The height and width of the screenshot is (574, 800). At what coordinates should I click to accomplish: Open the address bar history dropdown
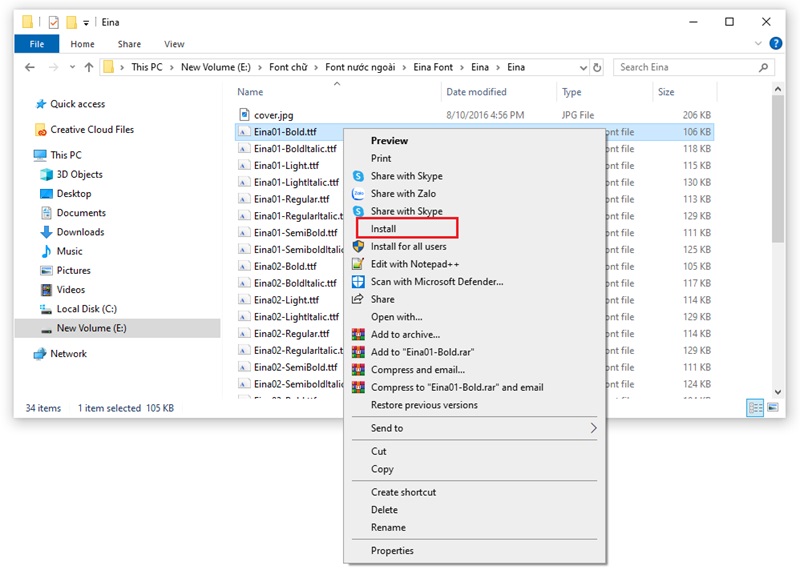click(x=583, y=67)
